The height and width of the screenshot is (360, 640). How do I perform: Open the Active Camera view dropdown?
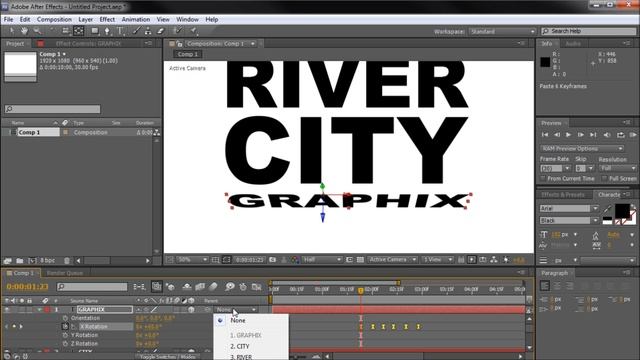pyautogui.click(x=392, y=260)
